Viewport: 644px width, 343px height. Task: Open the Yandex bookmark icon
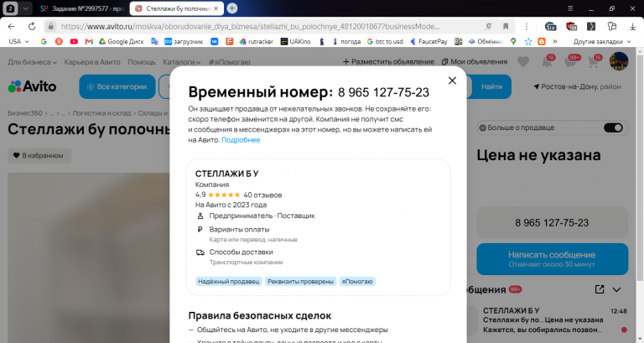click(x=59, y=41)
